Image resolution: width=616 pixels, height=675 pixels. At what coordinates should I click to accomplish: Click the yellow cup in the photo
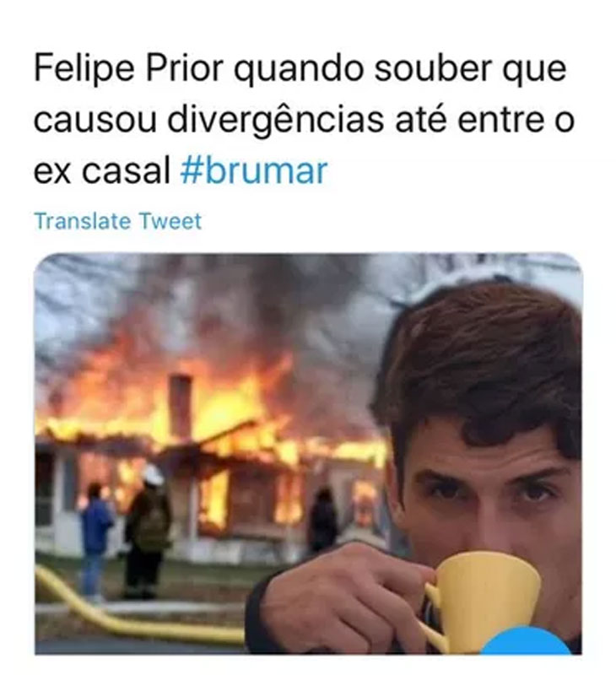pyautogui.click(x=480, y=602)
